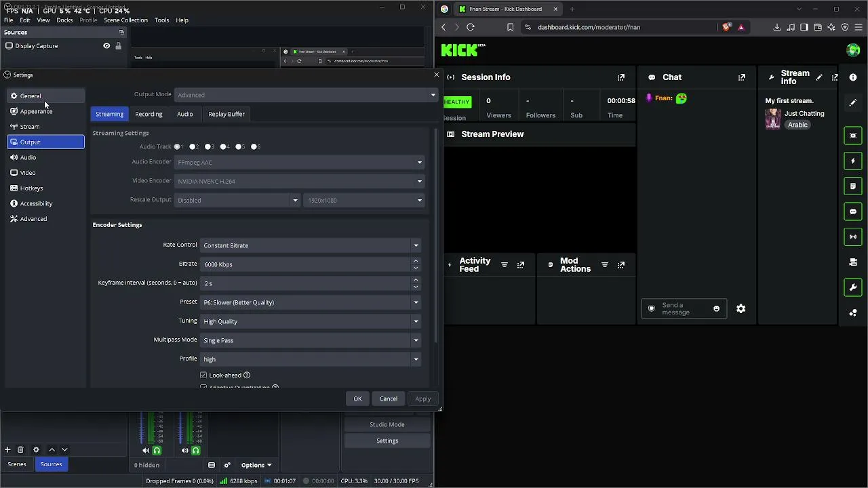
Task: Click the Kick sidebar info icon
Action: tap(853, 78)
